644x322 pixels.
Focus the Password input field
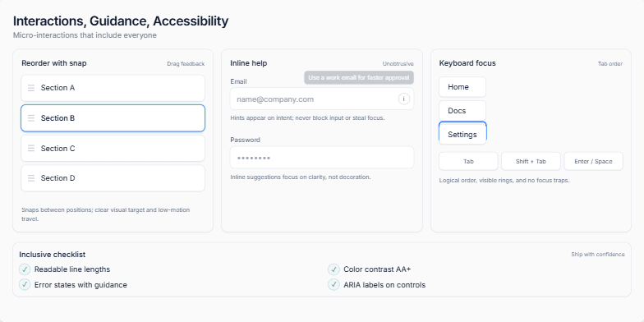click(x=322, y=158)
